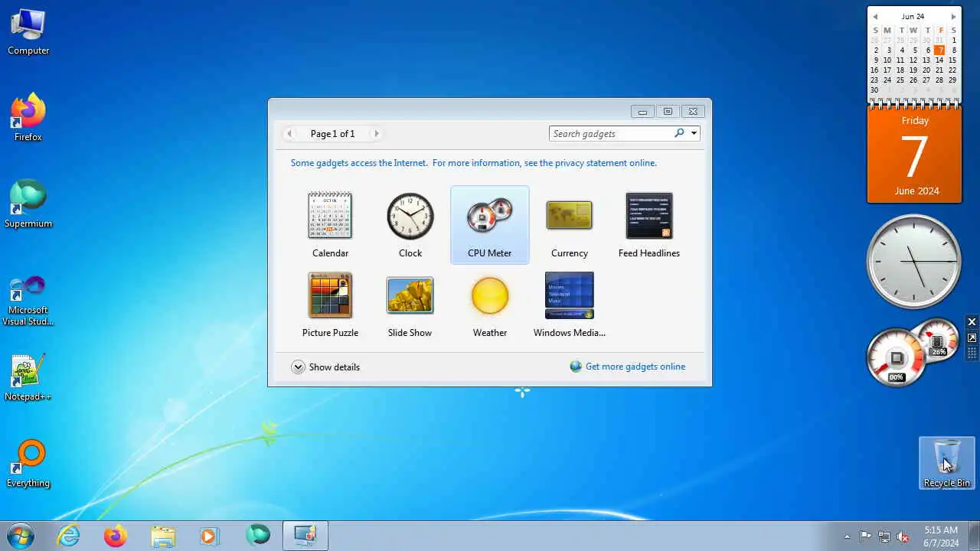Click the analog clock sidebar gadget
This screenshot has height=551, width=980.
913,261
